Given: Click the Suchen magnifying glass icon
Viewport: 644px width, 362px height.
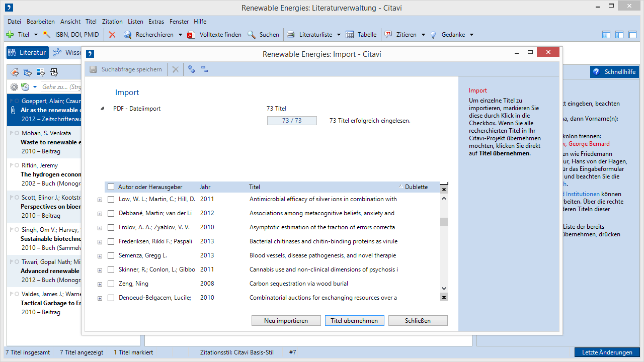Looking at the screenshot, I should tap(252, 35).
